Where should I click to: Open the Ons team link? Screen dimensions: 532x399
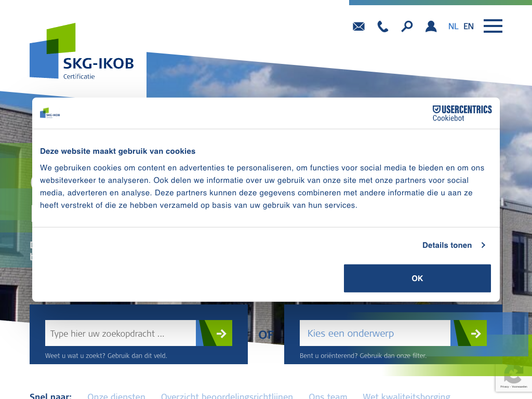pyautogui.click(x=328, y=396)
